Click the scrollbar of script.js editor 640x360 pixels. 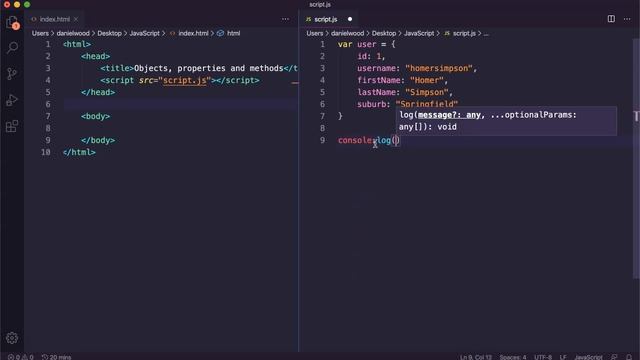tap(636, 159)
